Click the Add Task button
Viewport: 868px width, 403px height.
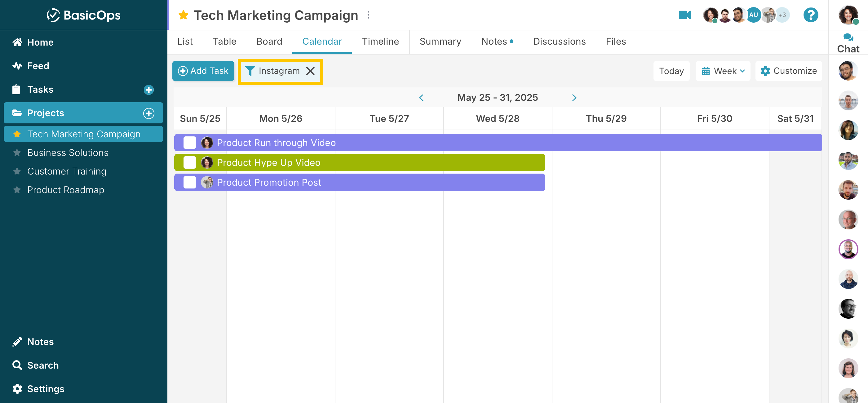tap(203, 71)
